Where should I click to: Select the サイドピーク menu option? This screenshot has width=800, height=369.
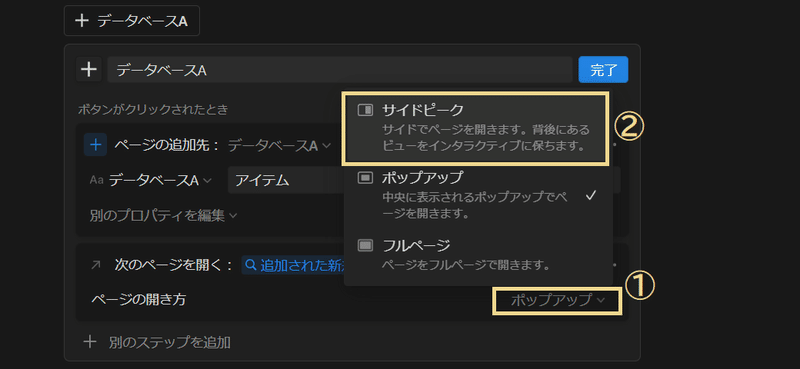pyautogui.click(x=476, y=128)
